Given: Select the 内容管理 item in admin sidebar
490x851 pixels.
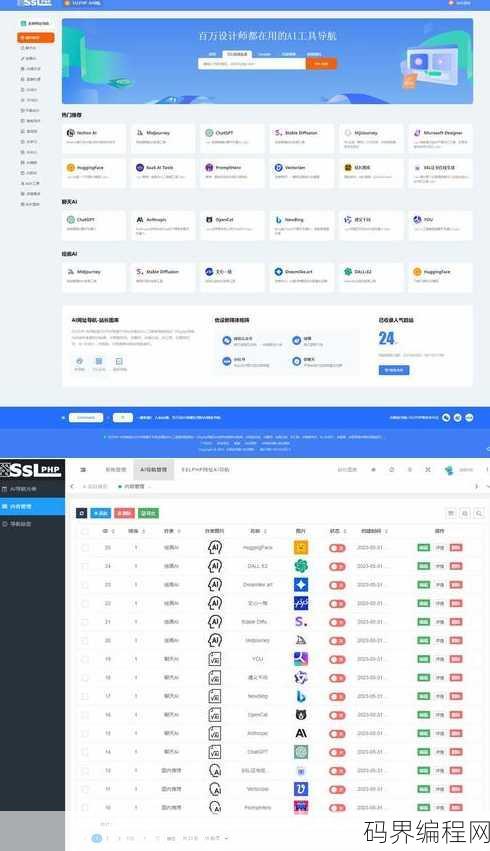Looking at the screenshot, I should click(x=33, y=506).
